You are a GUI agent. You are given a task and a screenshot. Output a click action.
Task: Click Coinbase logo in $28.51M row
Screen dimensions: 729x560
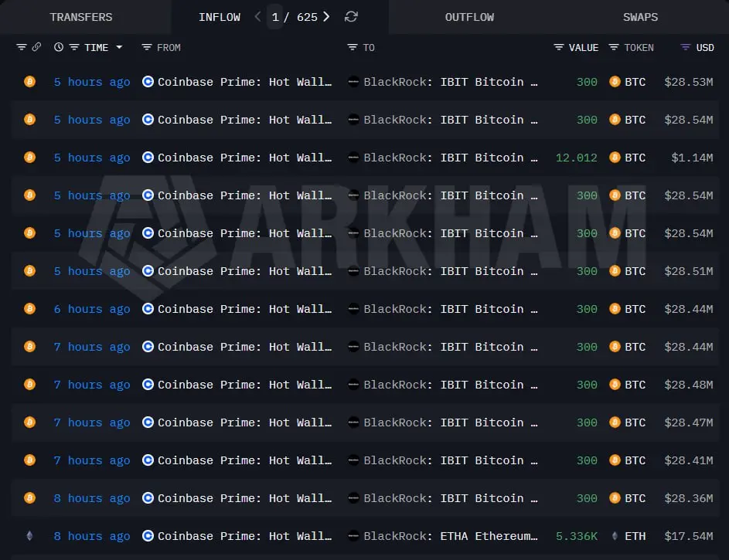(x=148, y=270)
